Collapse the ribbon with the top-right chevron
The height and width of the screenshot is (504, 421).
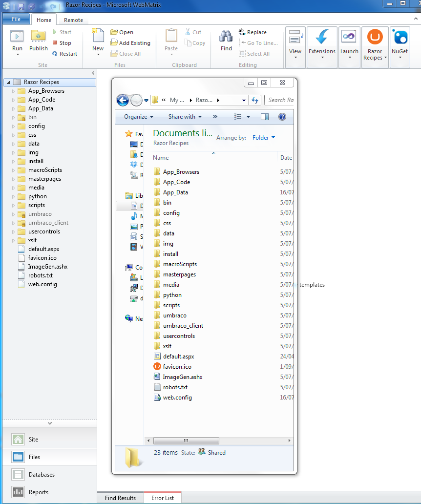click(x=416, y=19)
